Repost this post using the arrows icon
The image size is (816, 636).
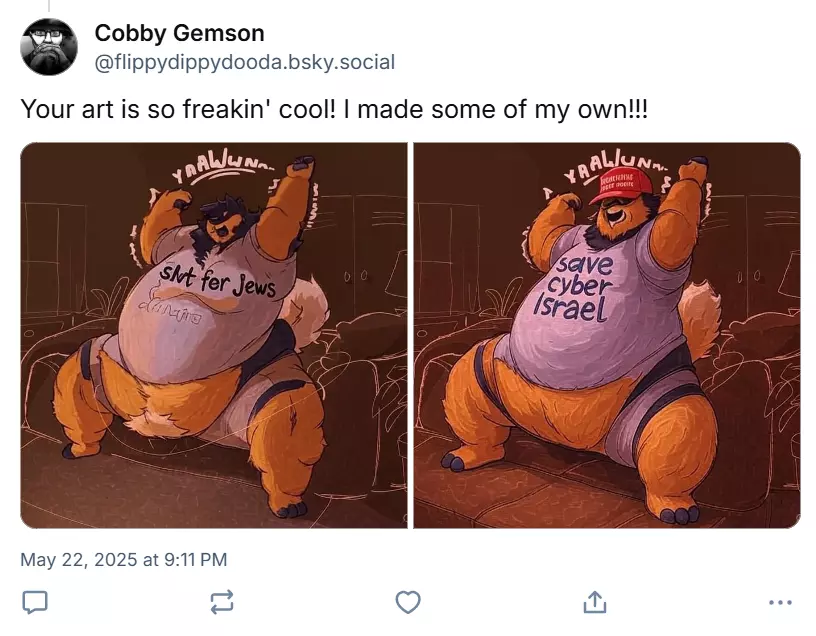coord(222,602)
